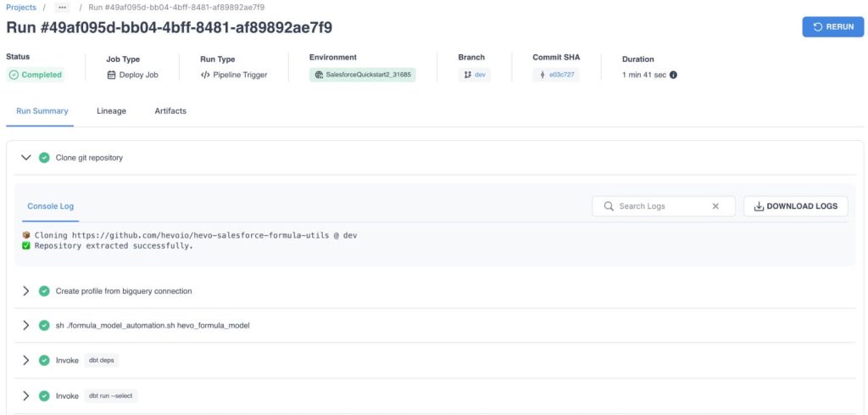Click the clear X icon in Search Logs
This screenshot has width=868, height=415.
pos(715,206)
